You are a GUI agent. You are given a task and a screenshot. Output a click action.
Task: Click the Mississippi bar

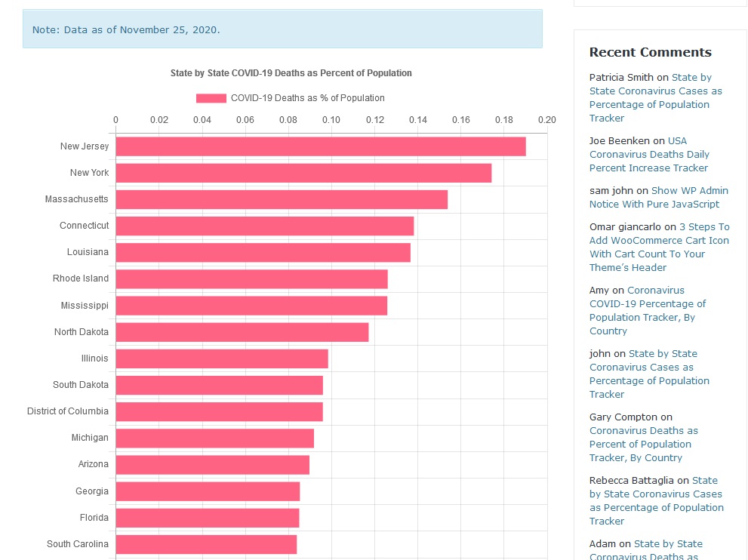251,306
